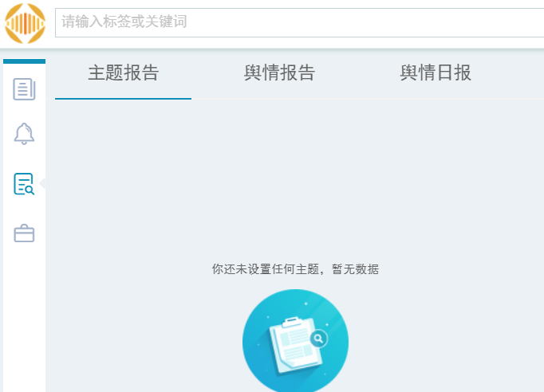Click the clipboard empty-state illustration
This screenshot has height=392, width=544.
point(296,341)
